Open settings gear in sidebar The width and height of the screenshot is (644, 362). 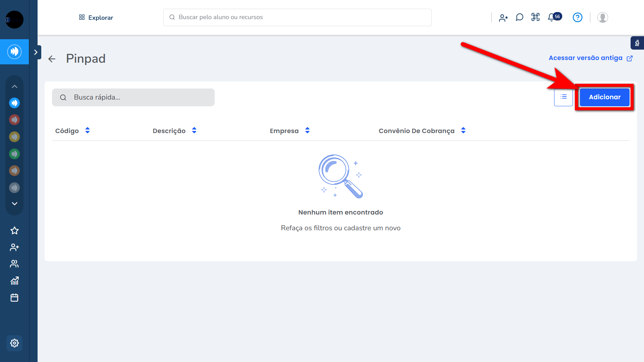(14, 343)
